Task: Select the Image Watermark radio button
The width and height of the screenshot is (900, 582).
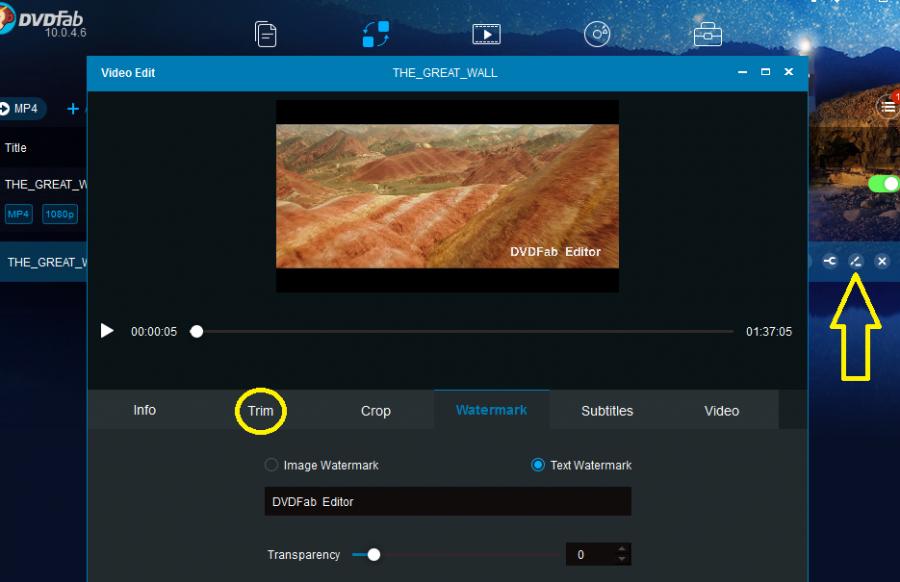Action: [x=271, y=465]
